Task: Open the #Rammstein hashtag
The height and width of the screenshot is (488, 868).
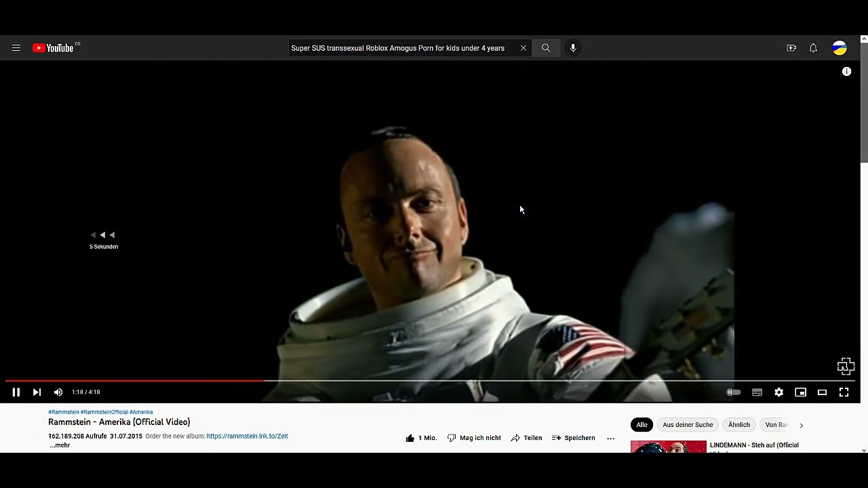Action: (63, 412)
